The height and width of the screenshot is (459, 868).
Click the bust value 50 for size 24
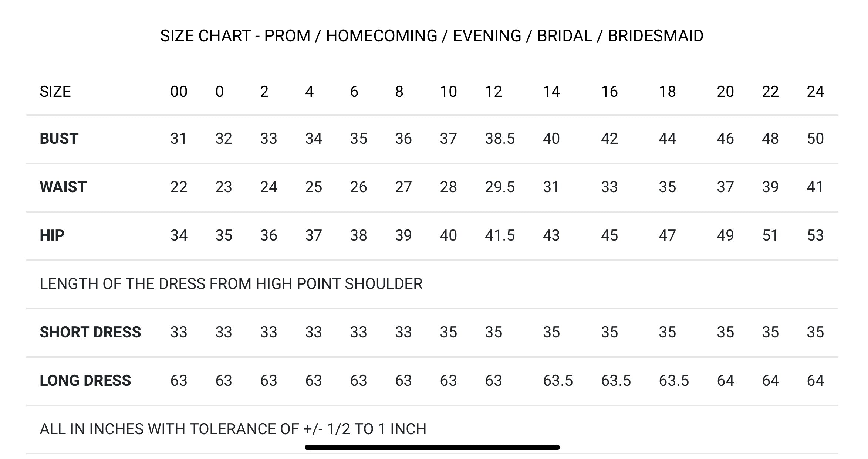tap(815, 139)
